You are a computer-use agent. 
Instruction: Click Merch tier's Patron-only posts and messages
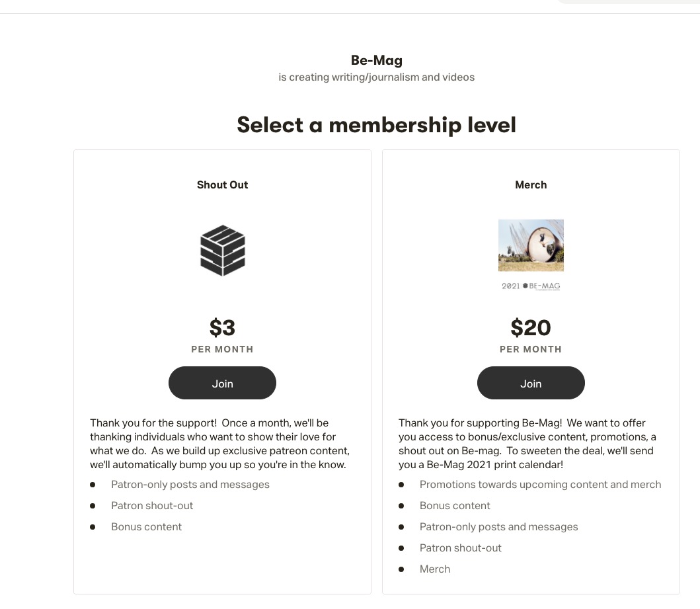(499, 527)
